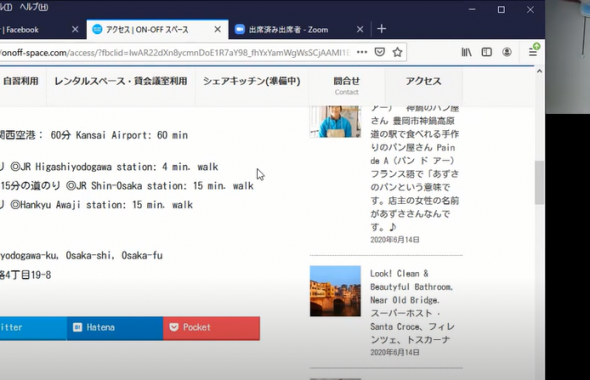This screenshot has height=380, width=590.
Task: Click the yodogawa-ku, Osaka-shi, Osaka-fu address text
Action: [x=81, y=256]
